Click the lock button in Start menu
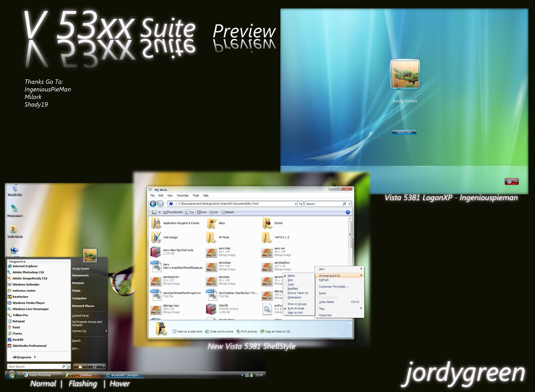The width and height of the screenshot is (535, 392). [80, 366]
